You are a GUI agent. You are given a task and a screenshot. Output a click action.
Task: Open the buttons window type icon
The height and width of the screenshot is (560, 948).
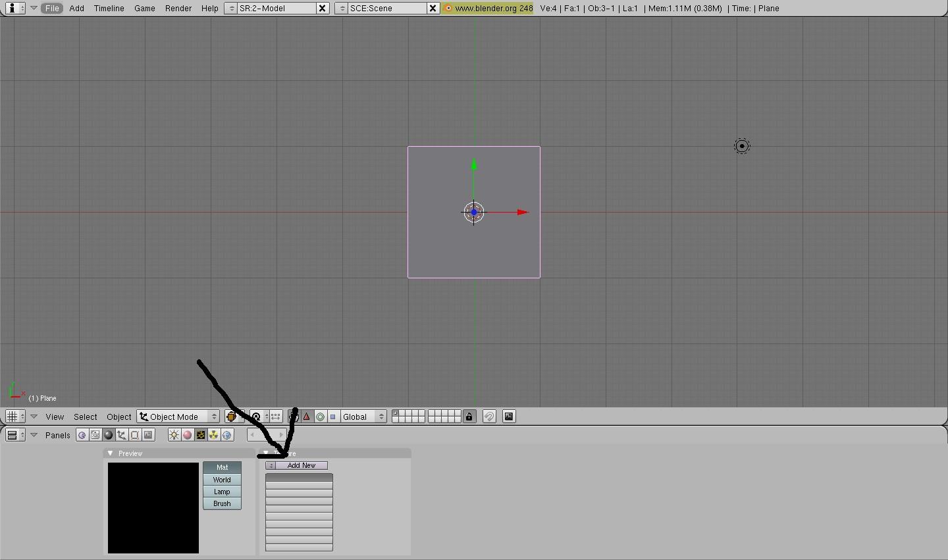point(14,435)
